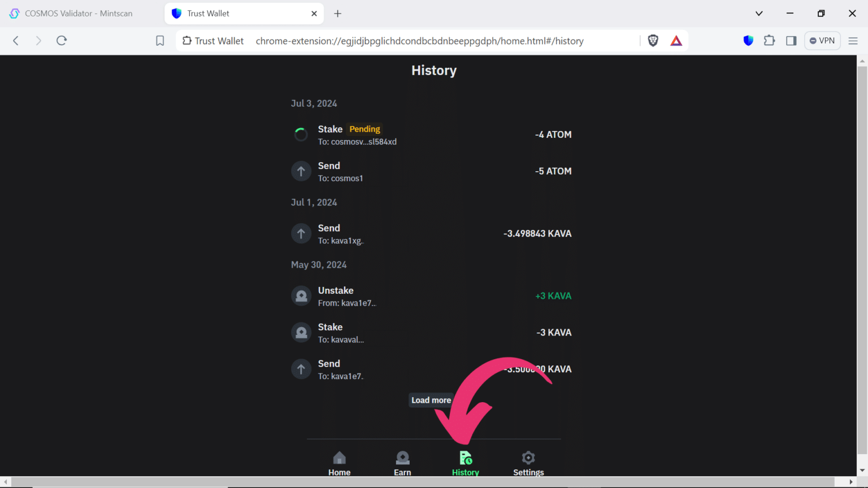Open the browser extensions puzzle icon
868x488 pixels.
coord(769,41)
